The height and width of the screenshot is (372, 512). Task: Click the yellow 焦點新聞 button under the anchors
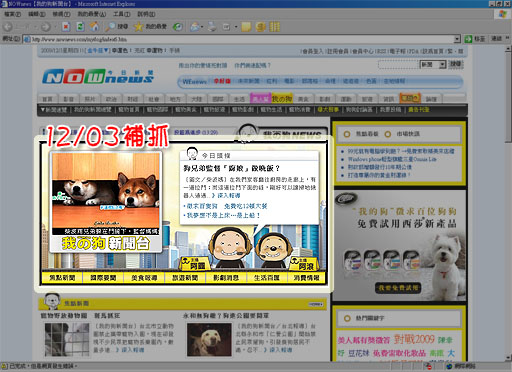62,278
